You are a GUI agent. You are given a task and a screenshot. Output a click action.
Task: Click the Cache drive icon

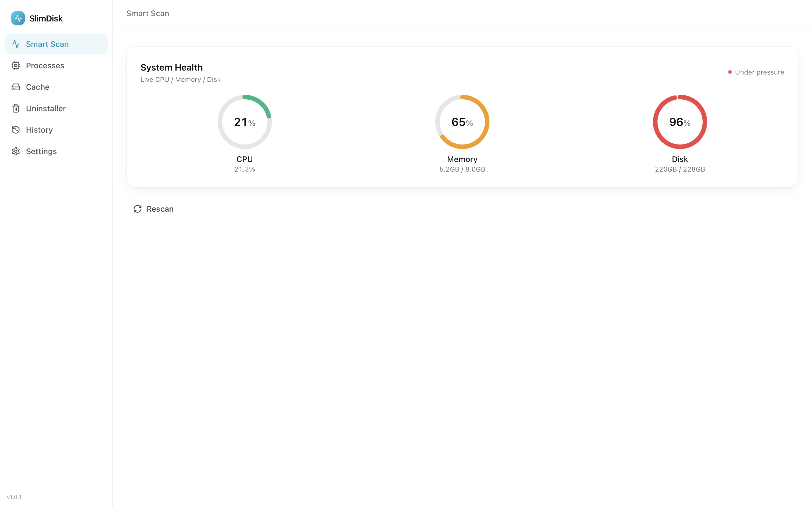point(16,87)
